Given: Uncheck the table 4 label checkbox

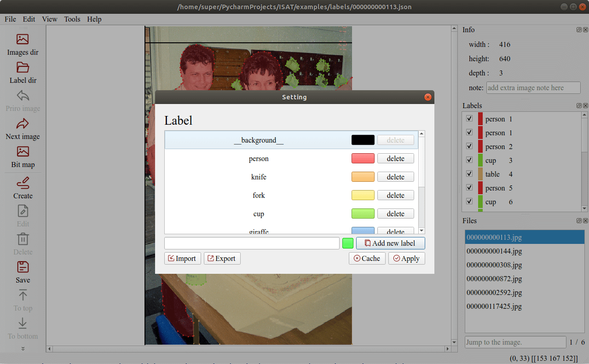Looking at the screenshot, I should [469, 174].
